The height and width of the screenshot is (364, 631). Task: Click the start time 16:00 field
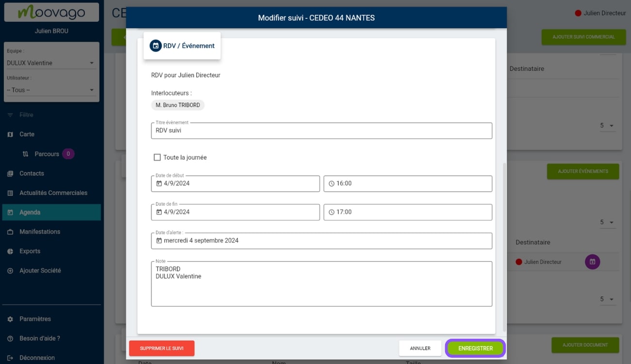click(x=408, y=183)
